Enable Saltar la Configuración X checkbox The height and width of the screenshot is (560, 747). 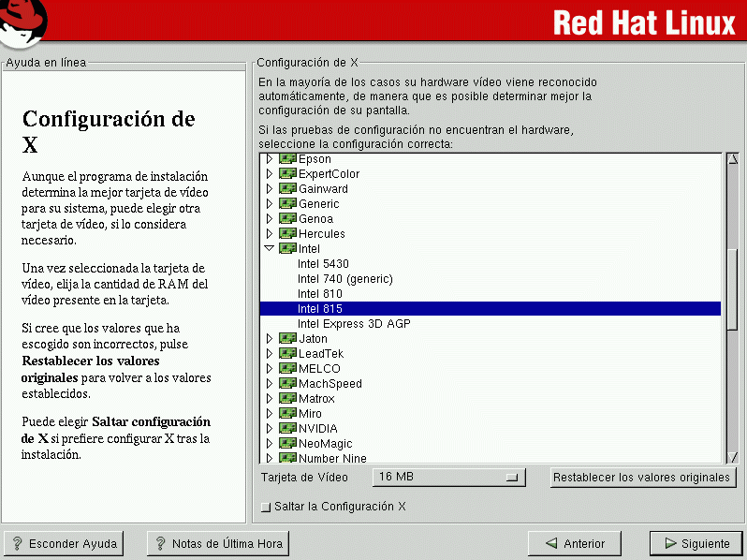point(266,507)
